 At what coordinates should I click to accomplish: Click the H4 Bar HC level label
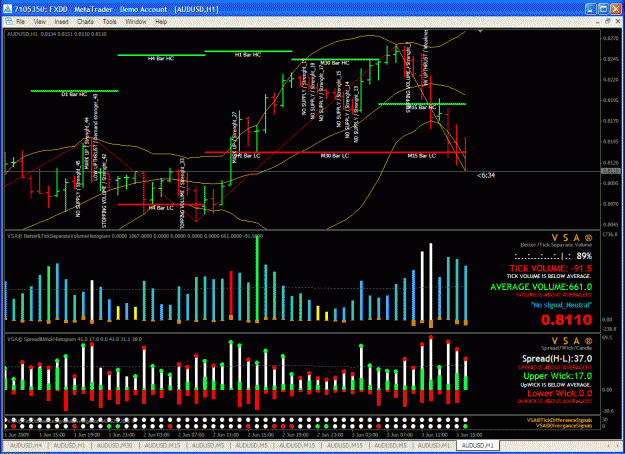[161, 59]
